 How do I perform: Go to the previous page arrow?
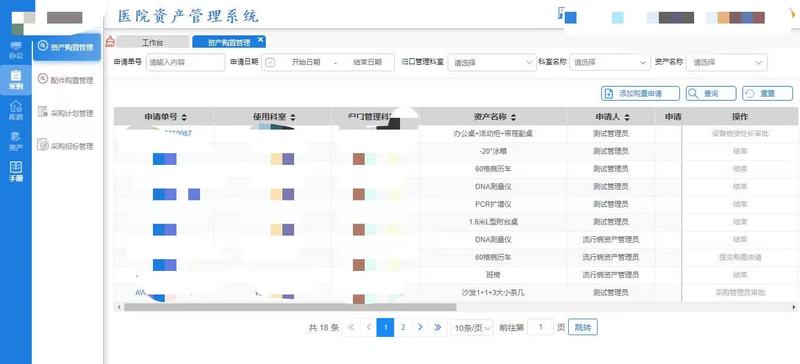(x=368, y=327)
